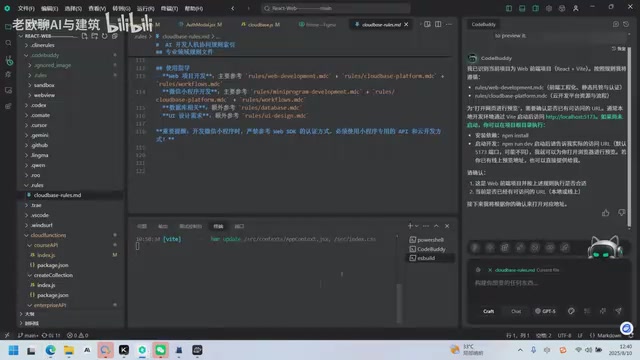Navigate back with title bar arrow
The width and height of the screenshot is (640, 360).
point(233,8)
